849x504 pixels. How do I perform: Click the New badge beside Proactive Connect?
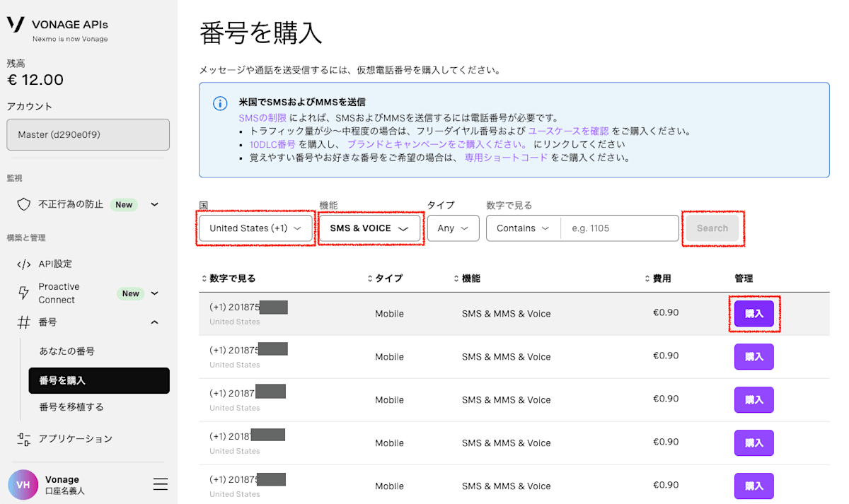point(131,293)
